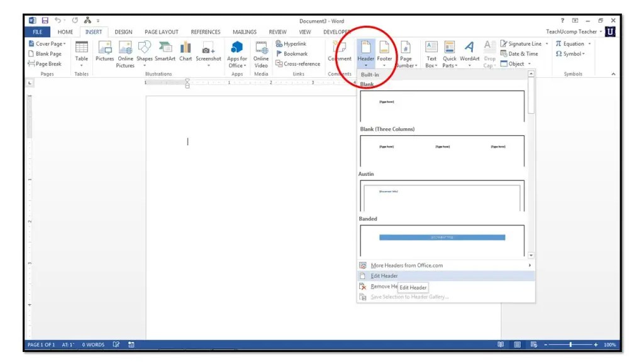
Task: Open the Page Number menu
Action: 406,55
